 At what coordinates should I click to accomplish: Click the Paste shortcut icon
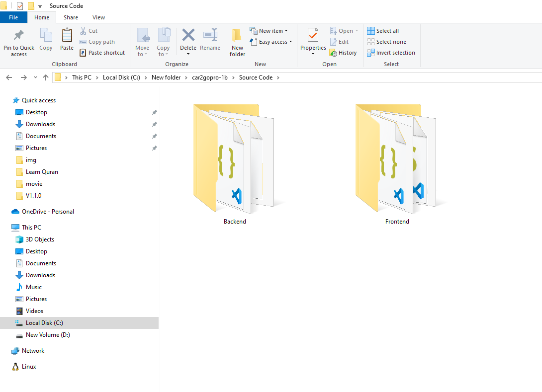point(83,53)
